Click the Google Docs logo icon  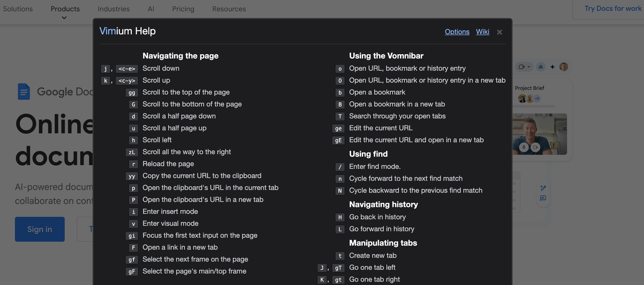(23, 92)
